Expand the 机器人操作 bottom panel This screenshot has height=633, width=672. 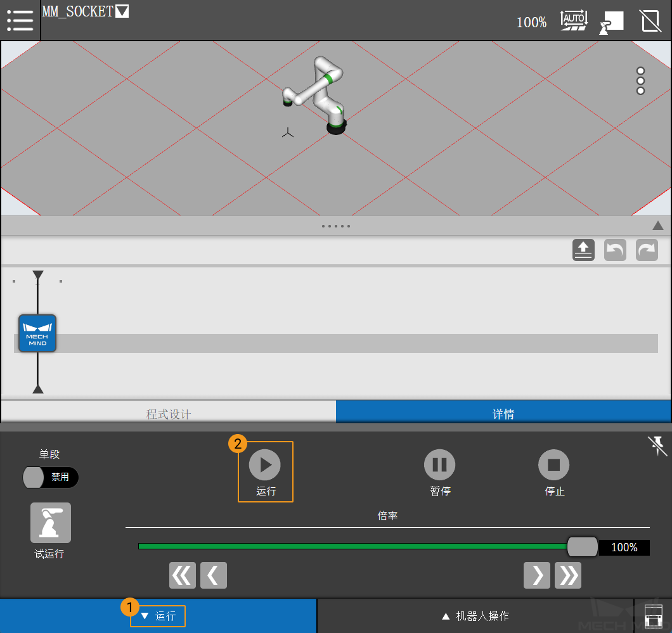tap(475, 616)
